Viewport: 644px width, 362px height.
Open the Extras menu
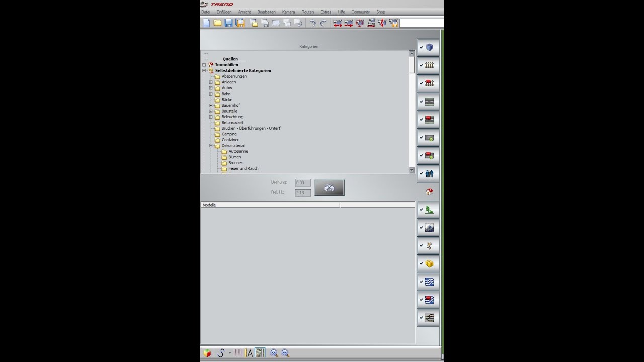pyautogui.click(x=326, y=12)
